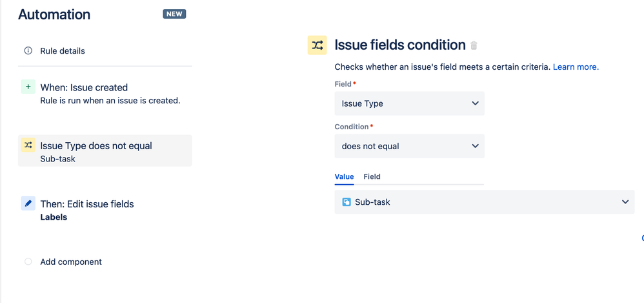Click the large Issue fields condition icon
This screenshot has height=303, width=644.
click(x=317, y=45)
